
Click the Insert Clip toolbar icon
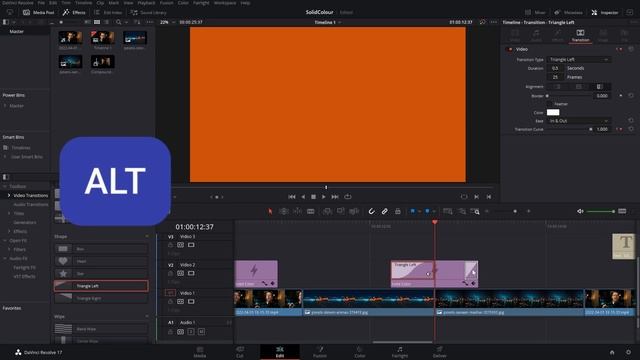pyautogui.click(x=327, y=211)
